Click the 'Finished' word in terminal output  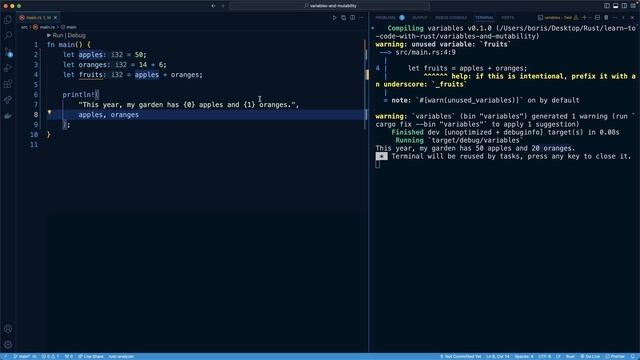point(407,132)
